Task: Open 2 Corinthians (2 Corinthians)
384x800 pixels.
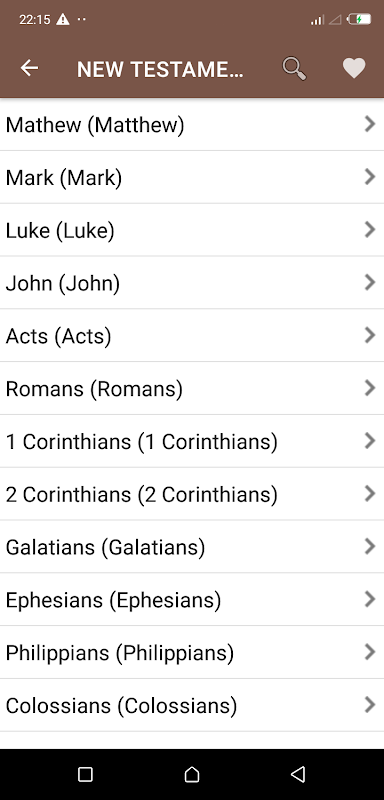Action: (x=192, y=494)
